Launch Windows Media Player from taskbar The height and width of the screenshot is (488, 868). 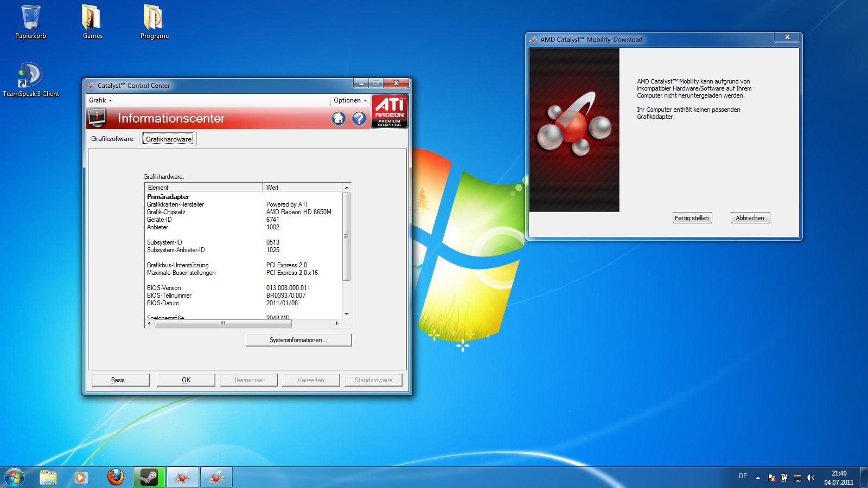(x=81, y=477)
